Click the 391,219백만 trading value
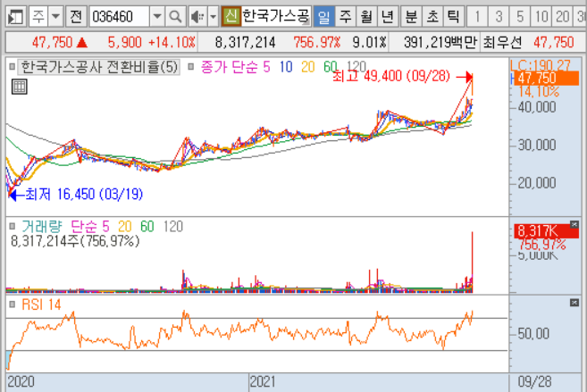Screen dimensions: 587x392 (x=440, y=43)
